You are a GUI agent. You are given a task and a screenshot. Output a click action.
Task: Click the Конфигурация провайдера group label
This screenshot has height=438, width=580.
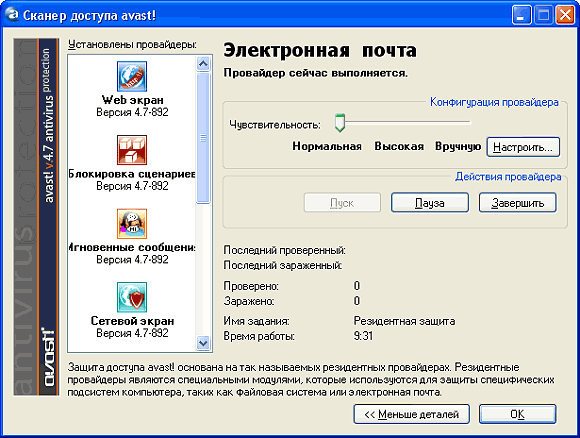coord(494,102)
